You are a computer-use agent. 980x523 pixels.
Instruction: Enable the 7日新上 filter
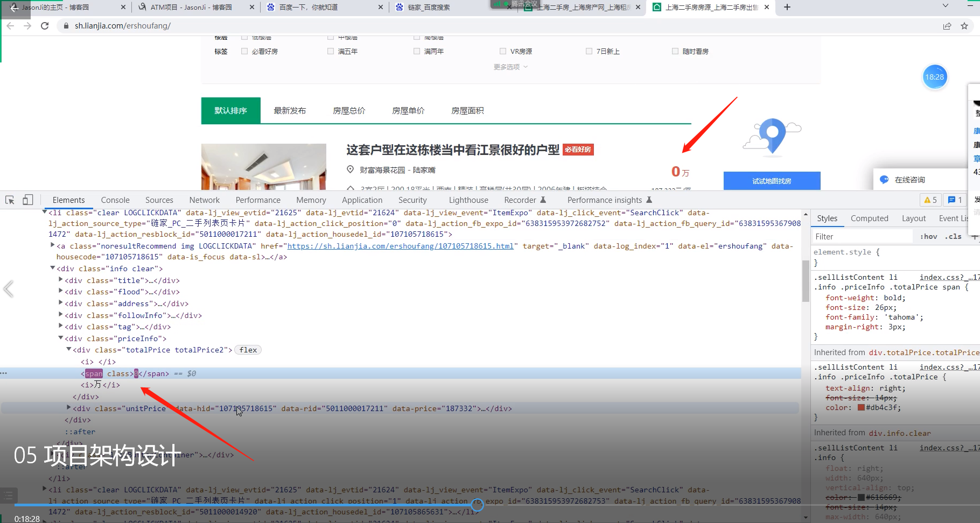(589, 51)
